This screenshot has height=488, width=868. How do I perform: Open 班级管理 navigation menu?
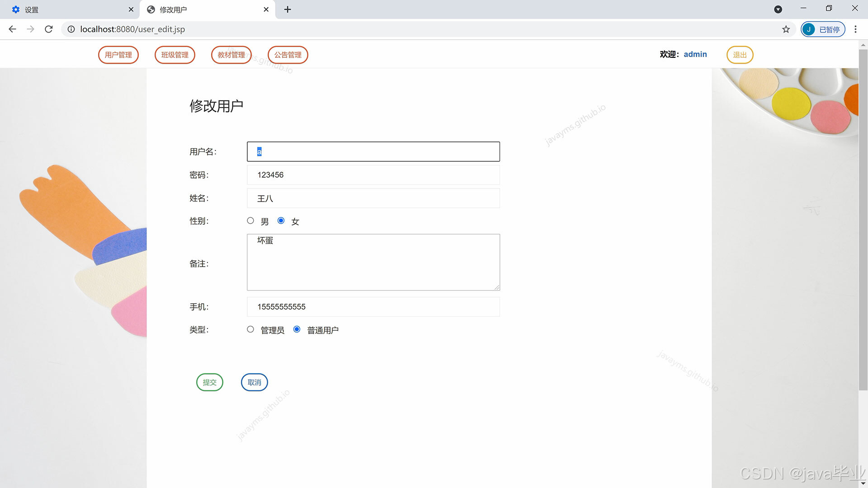coord(175,55)
